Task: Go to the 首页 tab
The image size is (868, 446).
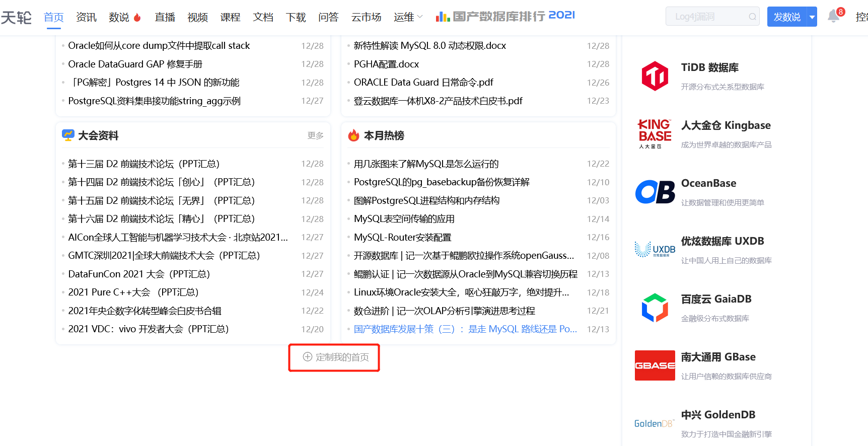Action: point(54,17)
